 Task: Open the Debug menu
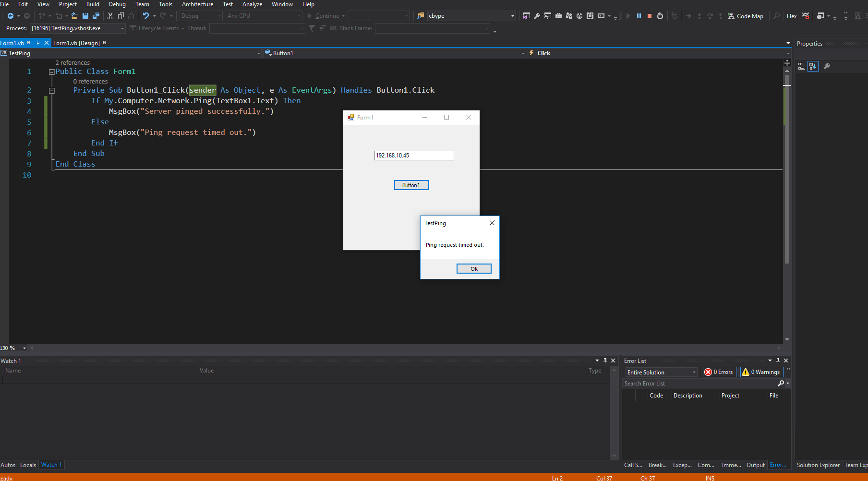click(x=117, y=4)
